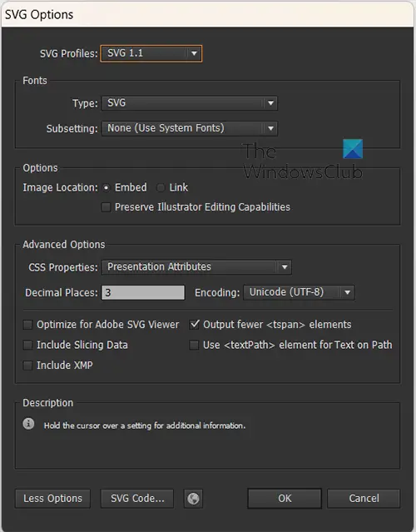Click the Decimal Places input field
The image size is (416, 532).
[x=143, y=292]
